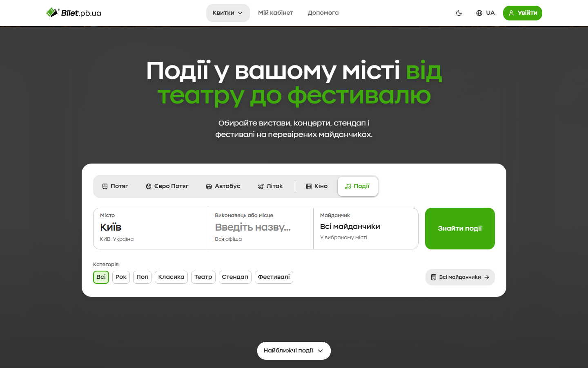Image resolution: width=588 pixels, height=368 pixels.
Task: Switch to the Кіно tab
Action: click(x=317, y=186)
